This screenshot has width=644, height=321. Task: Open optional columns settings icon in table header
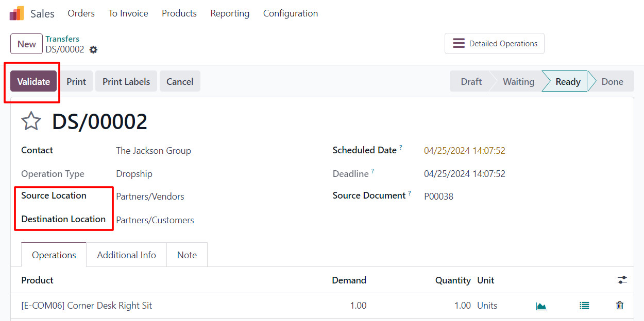pyautogui.click(x=622, y=280)
